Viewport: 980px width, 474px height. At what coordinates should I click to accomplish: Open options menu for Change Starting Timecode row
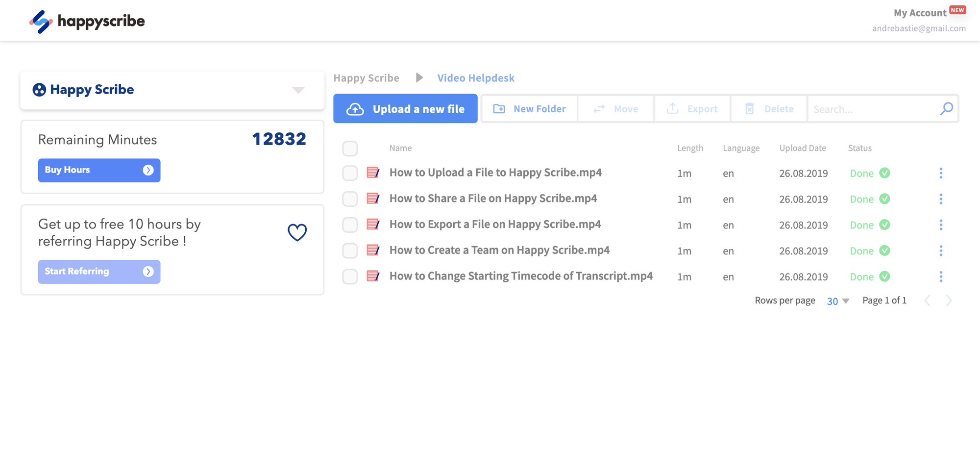pos(941,276)
